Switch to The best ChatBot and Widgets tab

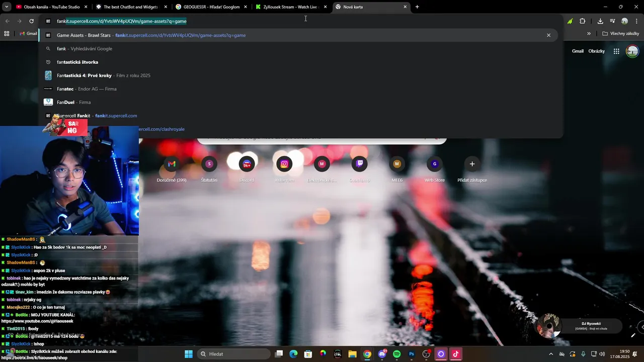tap(131, 7)
